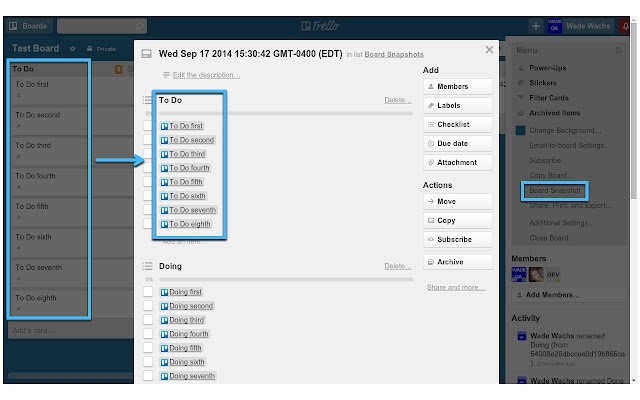Click Doing checklist progress bar
This screenshot has width=640, height=400.
[x=286, y=280]
